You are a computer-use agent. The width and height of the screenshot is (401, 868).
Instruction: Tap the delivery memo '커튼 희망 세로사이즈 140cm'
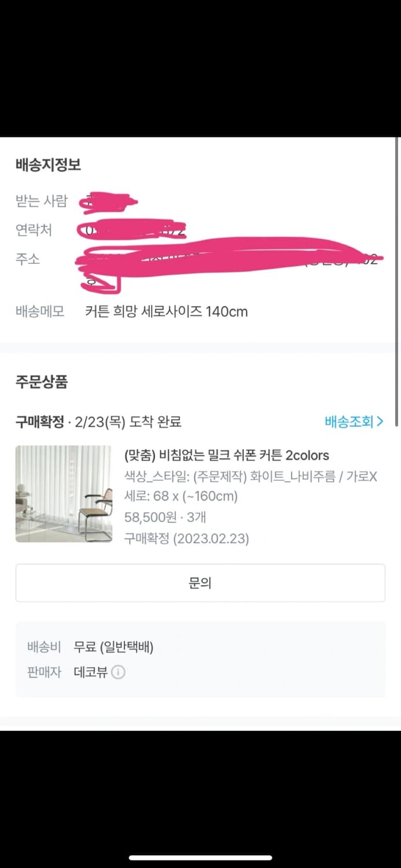(x=166, y=311)
